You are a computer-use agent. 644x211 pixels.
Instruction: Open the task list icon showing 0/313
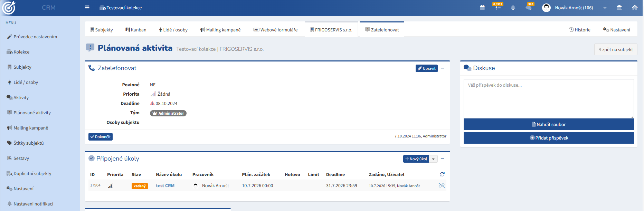(498, 7)
